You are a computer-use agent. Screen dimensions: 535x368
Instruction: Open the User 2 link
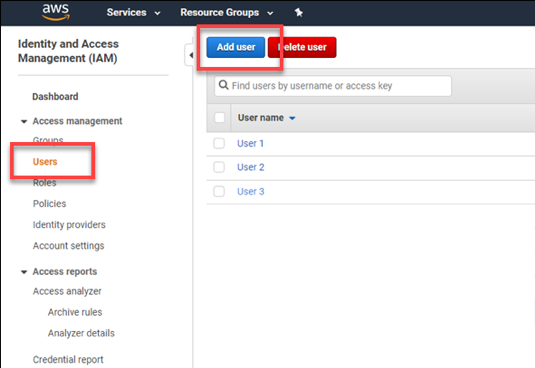pos(251,167)
